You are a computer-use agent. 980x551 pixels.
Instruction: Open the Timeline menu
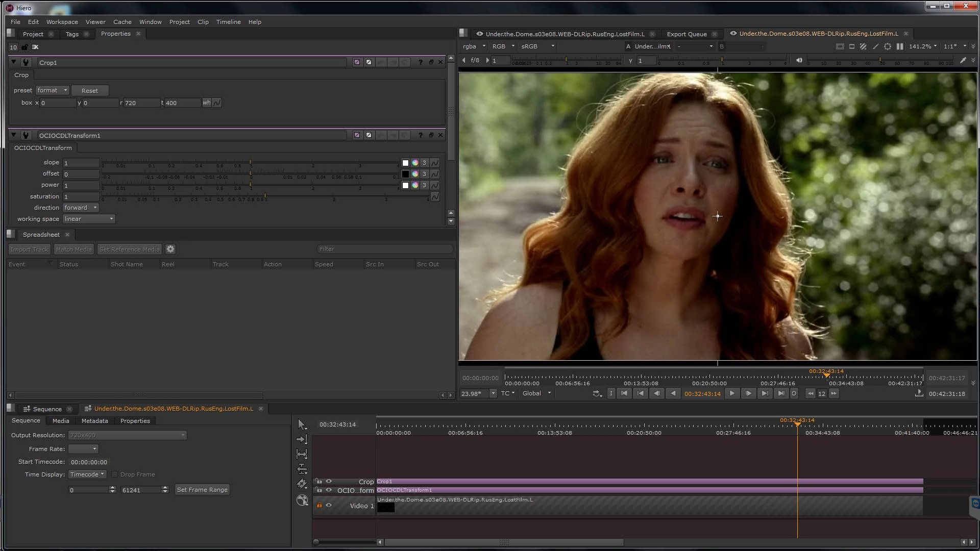[228, 22]
